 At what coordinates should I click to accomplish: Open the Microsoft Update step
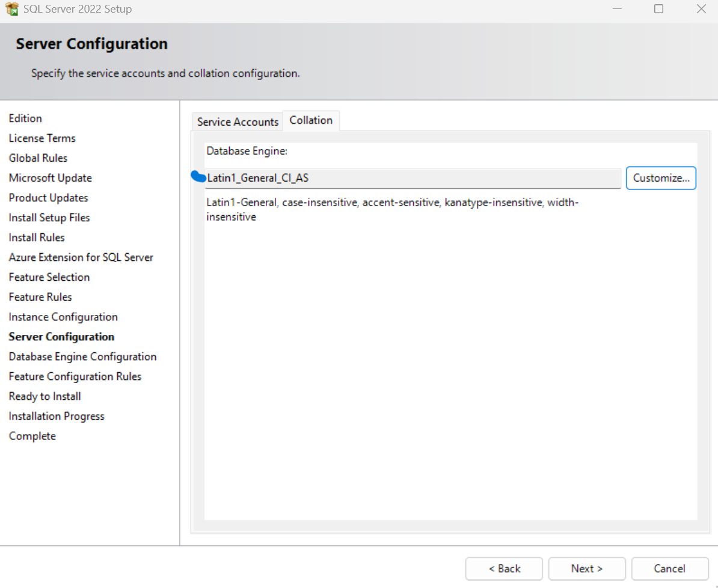50,177
